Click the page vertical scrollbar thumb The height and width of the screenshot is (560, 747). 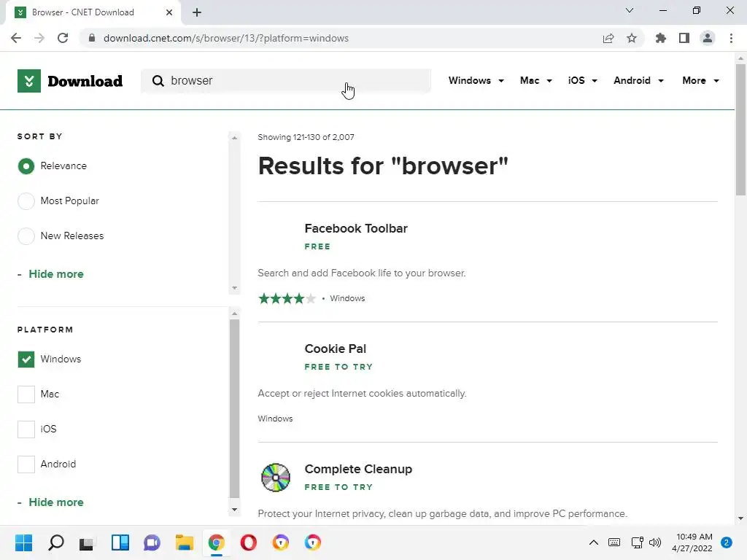(x=740, y=128)
